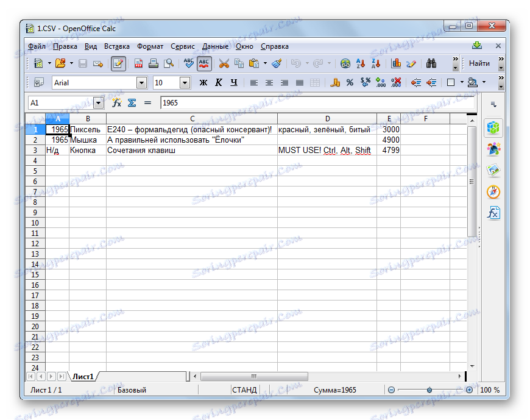
Task: Click the Cut scissors icon
Action: click(224, 63)
